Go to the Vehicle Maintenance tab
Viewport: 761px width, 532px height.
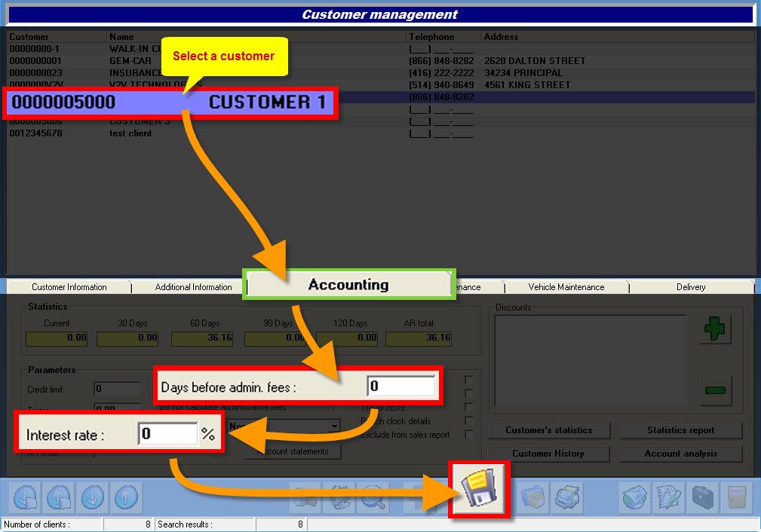[x=566, y=287]
